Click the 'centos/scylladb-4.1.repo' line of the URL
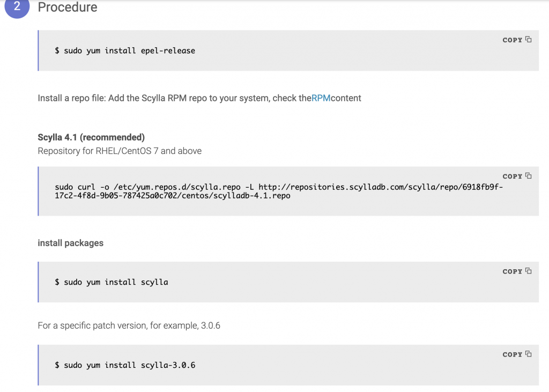This screenshot has width=549, height=392. tap(173, 196)
